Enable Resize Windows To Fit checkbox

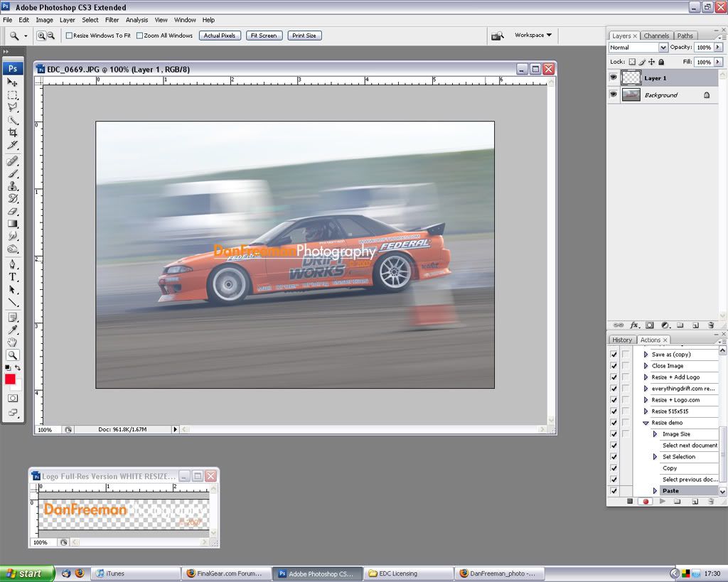tap(69, 36)
